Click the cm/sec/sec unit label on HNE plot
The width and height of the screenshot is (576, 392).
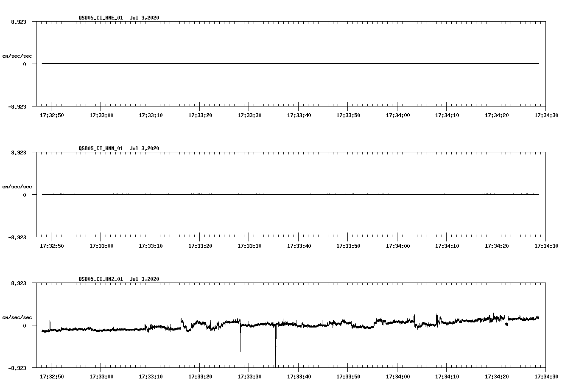[x=17, y=56]
